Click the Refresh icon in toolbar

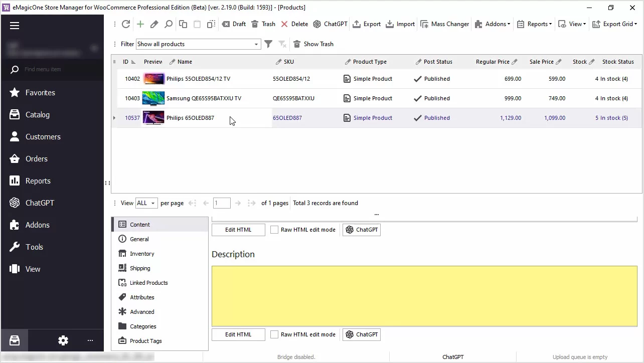[x=126, y=24]
